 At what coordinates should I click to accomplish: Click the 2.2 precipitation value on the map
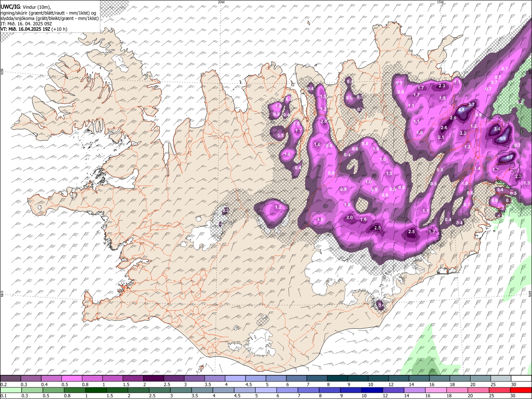(463, 133)
